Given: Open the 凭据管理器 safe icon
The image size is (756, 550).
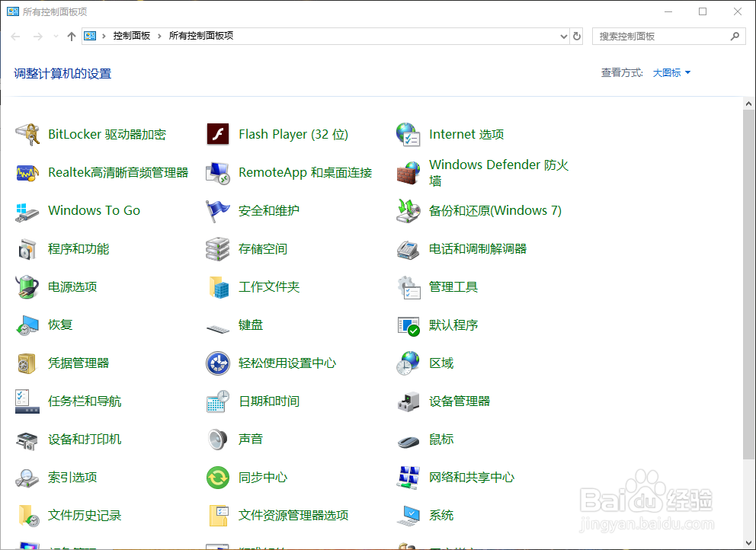Looking at the screenshot, I should tap(27, 363).
